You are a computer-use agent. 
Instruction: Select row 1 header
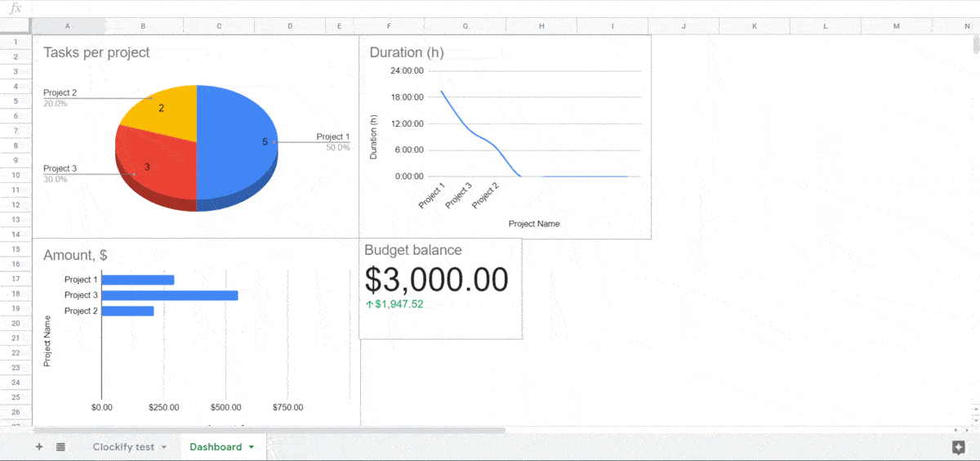16,42
